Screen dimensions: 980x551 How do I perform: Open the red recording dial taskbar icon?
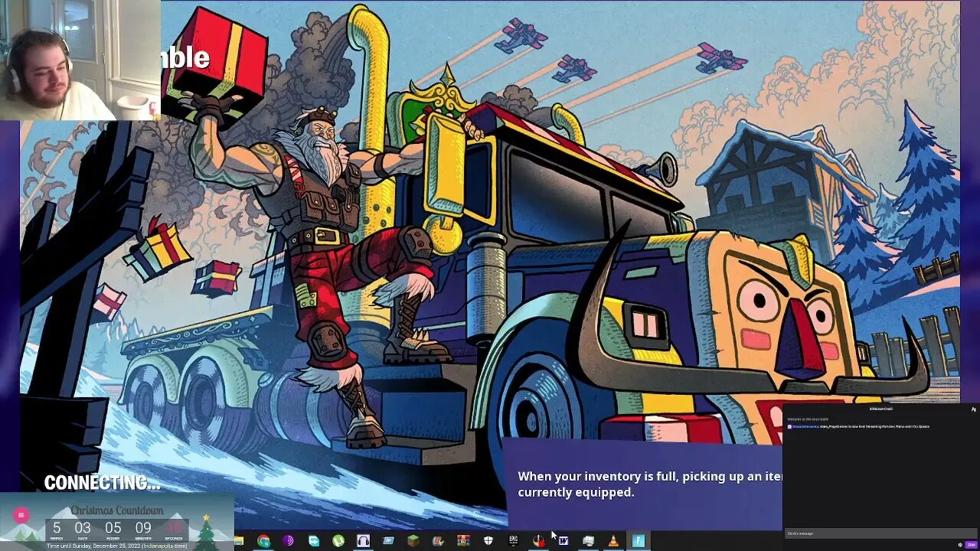pyautogui.click(x=539, y=541)
